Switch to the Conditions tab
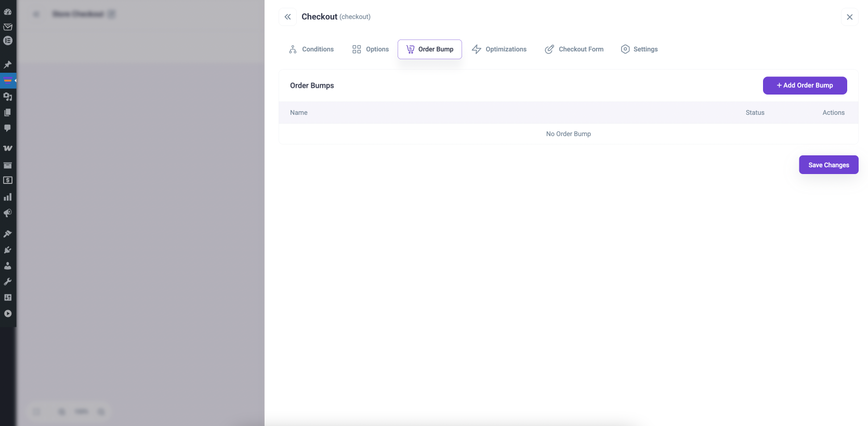Image resolution: width=868 pixels, height=426 pixels. point(311,49)
